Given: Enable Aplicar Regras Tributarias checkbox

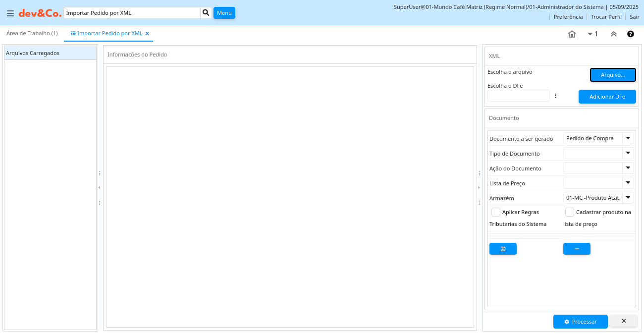Looking at the screenshot, I should (x=496, y=212).
